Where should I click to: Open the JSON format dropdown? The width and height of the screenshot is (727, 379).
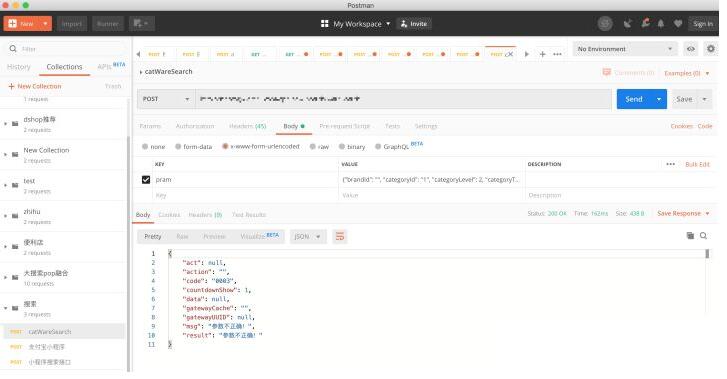click(307, 237)
